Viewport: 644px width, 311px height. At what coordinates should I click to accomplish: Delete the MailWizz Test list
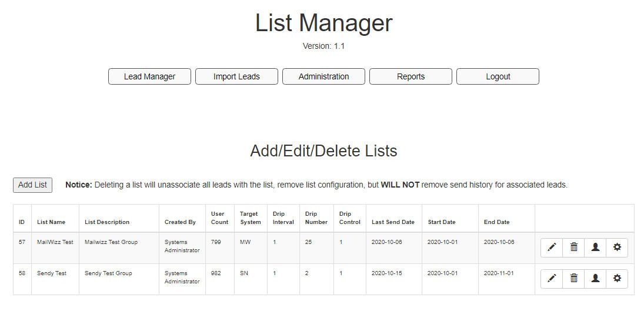(x=574, y=248)
